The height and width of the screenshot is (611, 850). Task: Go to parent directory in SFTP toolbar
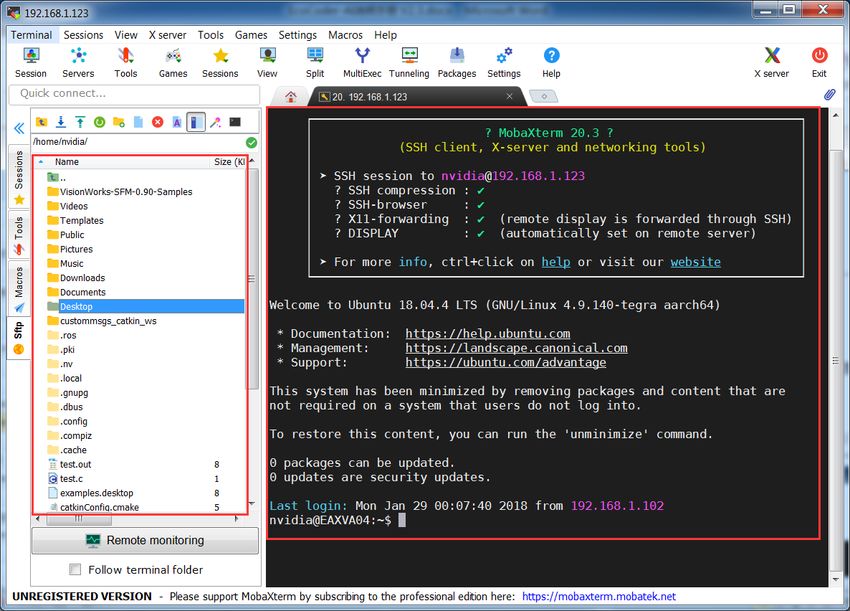42,122
